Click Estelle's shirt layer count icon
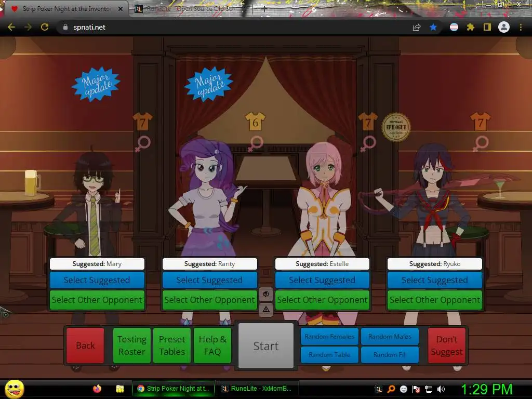The image size is (532, 399). [368, 122]
